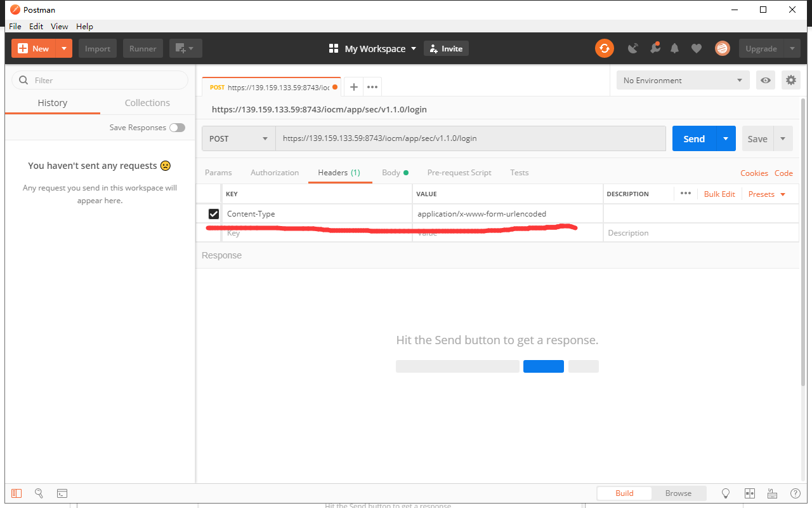The height and width of the screenshot is (508, 812).
Task: Open the Pre-request Script tab
Action: pyautogui.click(x=459, y=173)
